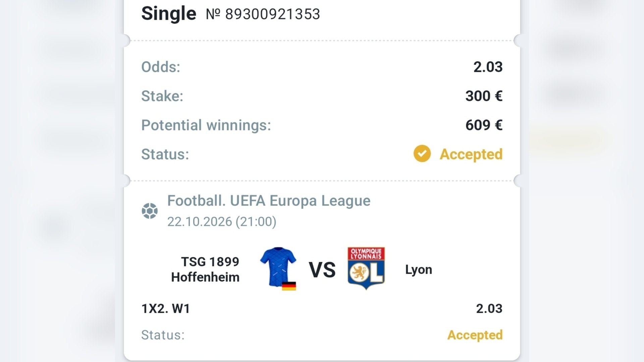The height and width of the screenshot is (362, 644).
Task: Click the TSG 1899 Hoffenheim team name
Action: coord(205,269)
